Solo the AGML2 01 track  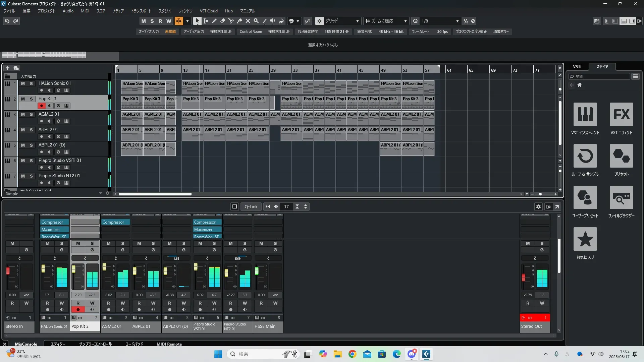(31, 114)
